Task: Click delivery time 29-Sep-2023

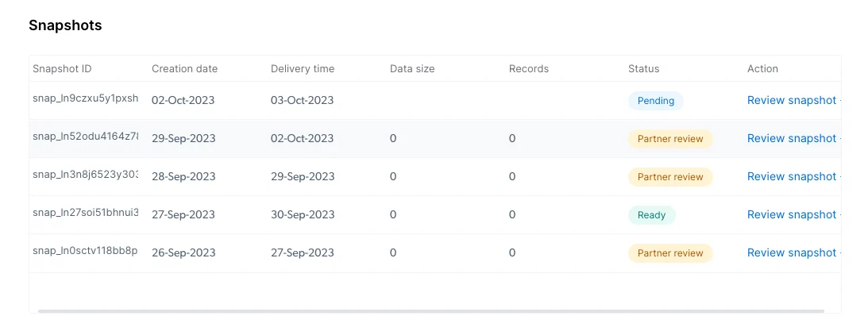Action: click(303, 176)
